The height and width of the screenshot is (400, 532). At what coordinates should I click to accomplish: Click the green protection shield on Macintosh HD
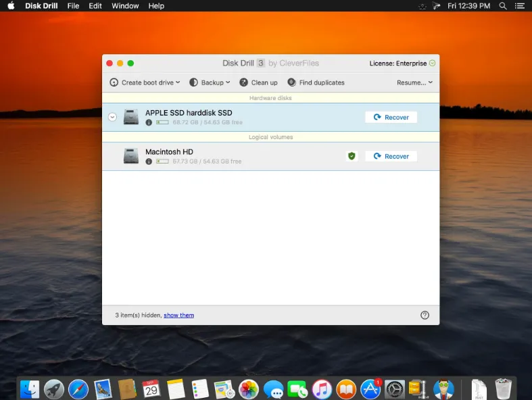coord(352,156)
